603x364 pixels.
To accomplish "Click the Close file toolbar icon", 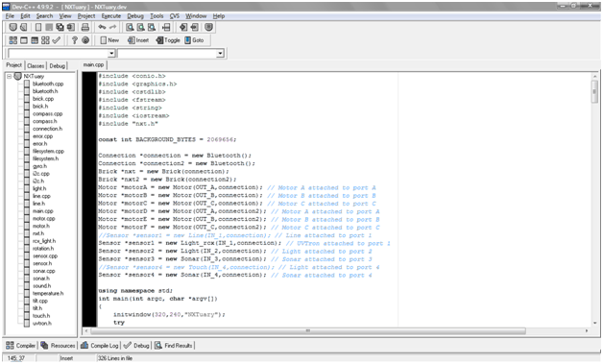I will (70, 27).
